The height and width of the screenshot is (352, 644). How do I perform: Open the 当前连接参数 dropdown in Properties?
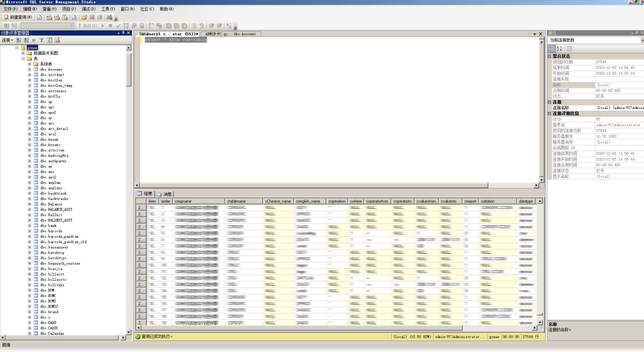pyautogui.click(x=641, y=40)
